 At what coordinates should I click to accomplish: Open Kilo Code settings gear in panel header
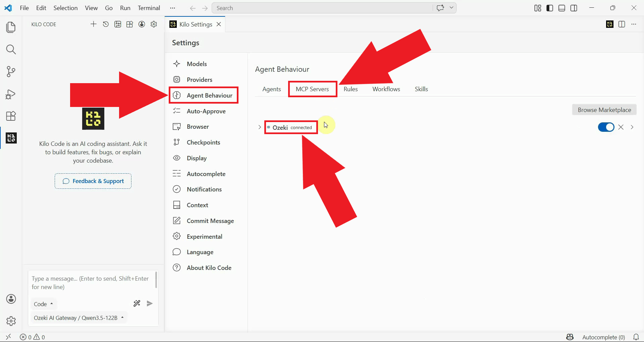(154, 24)
